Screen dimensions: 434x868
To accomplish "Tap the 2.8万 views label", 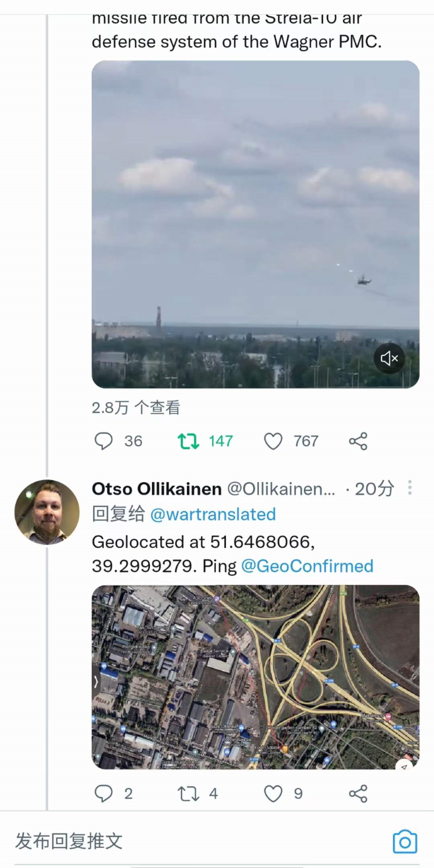I will click(x=136, y=407).
